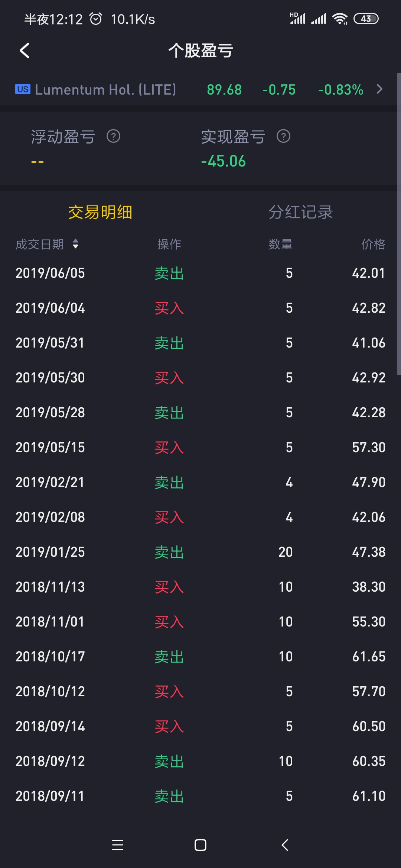401x868 pixels.
Task: Tap the battery indicator in status bar
Action: pyautogui.click(x=366, y=19)
